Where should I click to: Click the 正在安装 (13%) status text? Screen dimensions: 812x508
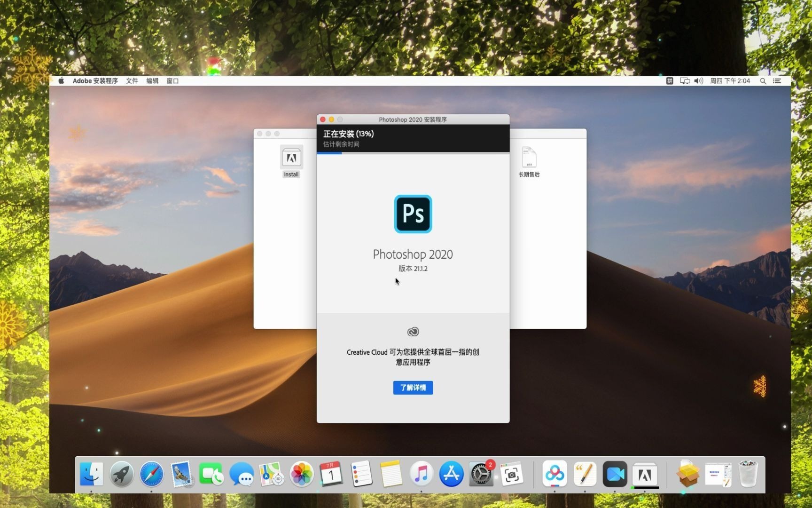(x=348, y=134)
